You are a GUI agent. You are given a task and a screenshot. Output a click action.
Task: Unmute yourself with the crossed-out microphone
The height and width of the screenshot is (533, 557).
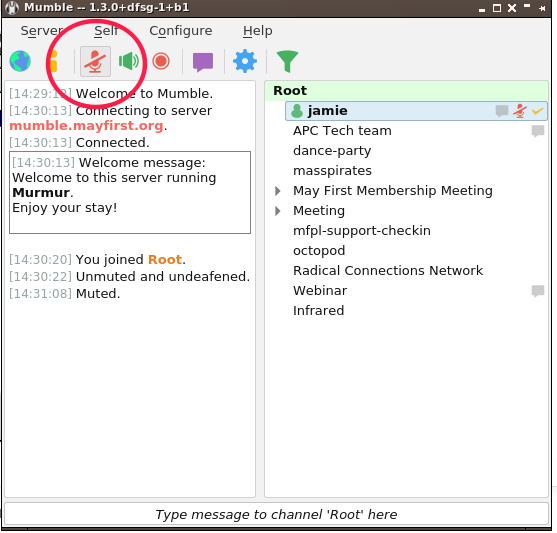coord(95,61)
